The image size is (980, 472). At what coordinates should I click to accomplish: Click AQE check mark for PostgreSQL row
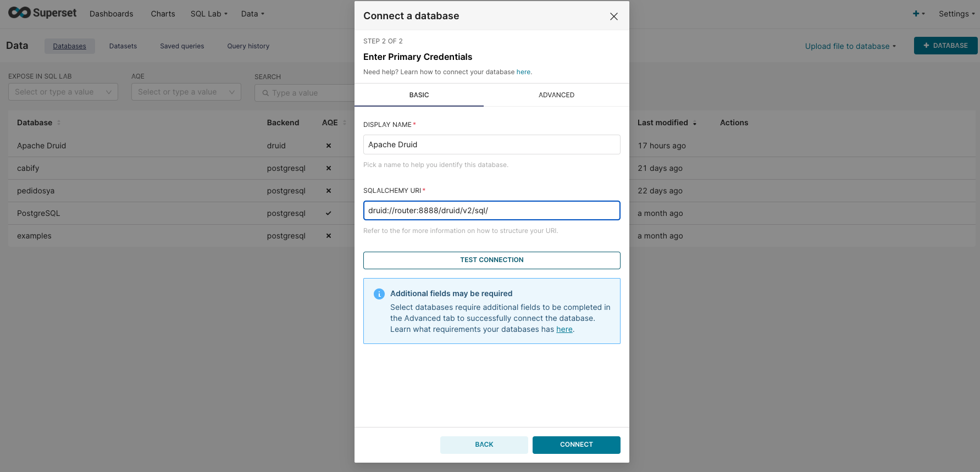pyautogui.click(x=329, y=213)
